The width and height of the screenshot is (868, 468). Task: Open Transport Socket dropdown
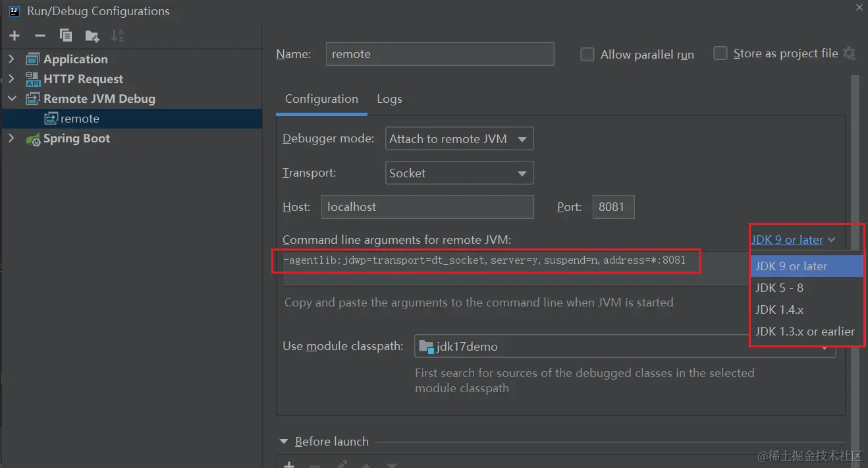coord(459,173)
